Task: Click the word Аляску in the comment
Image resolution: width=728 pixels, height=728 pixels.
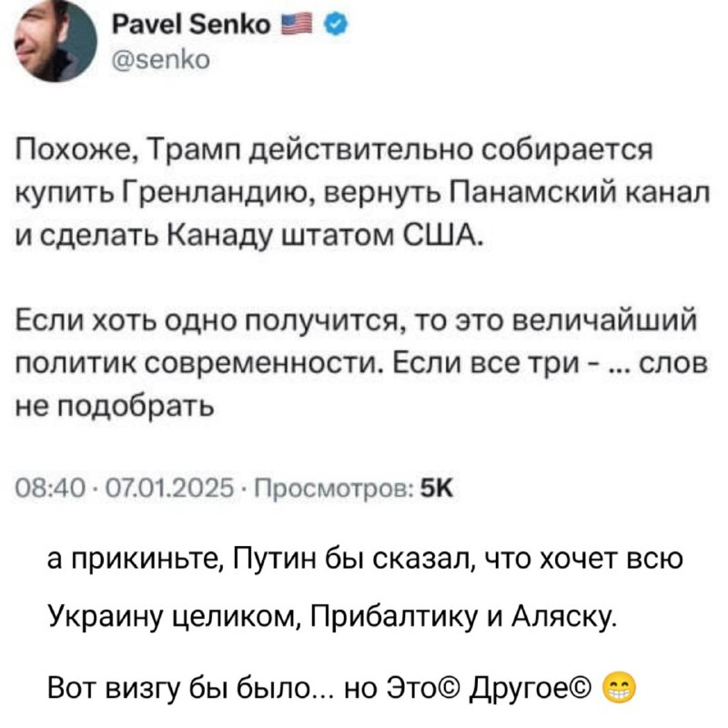Action: click(565, 621)
